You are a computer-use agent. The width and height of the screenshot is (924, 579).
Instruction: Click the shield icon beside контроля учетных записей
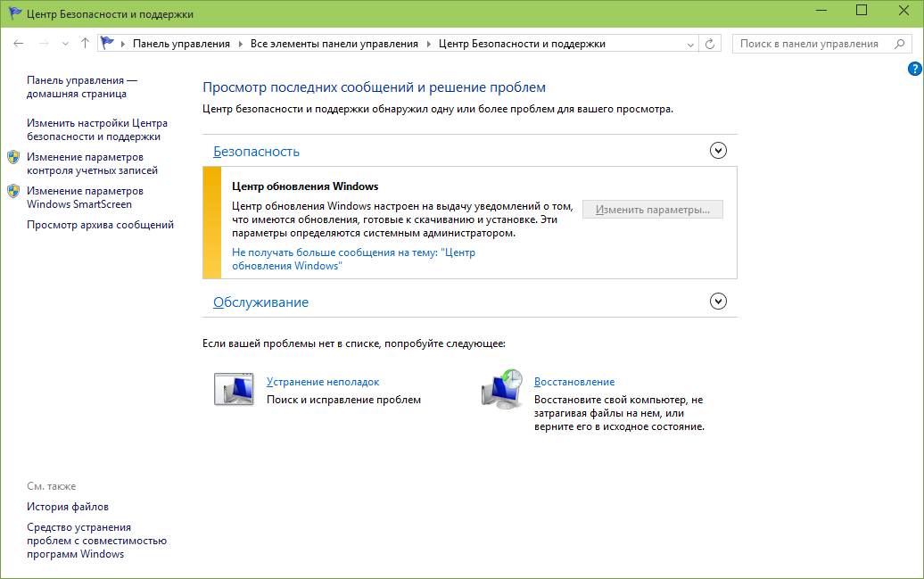point(13,157)
